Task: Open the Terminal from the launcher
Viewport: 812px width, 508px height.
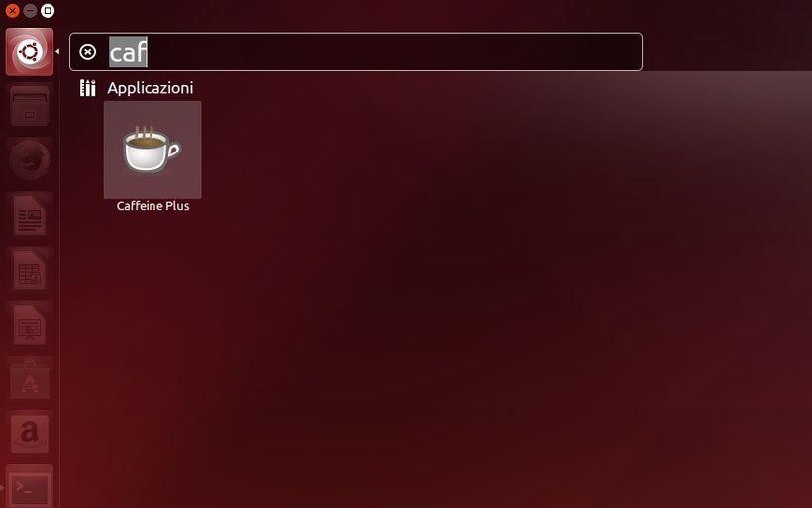Action: [30, 487]
